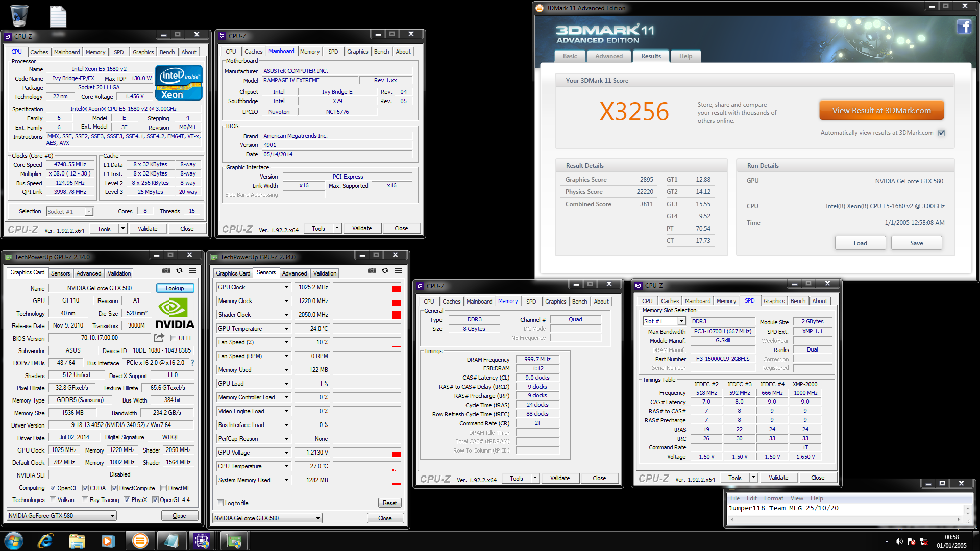This screenshot has height=551, width=980.
Task: Open hamburger menu in GPU-Z Graphics Card window
Action: [193, 270]
